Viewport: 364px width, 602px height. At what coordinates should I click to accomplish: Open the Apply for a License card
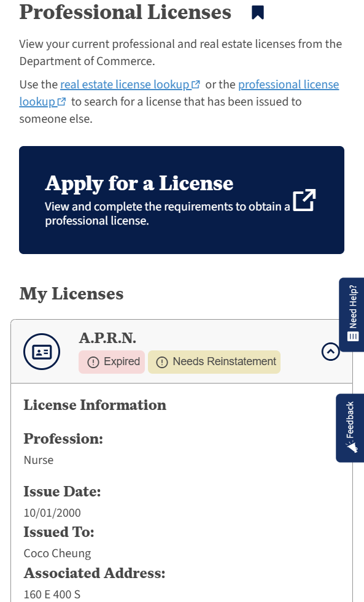[x=182, y=199]
